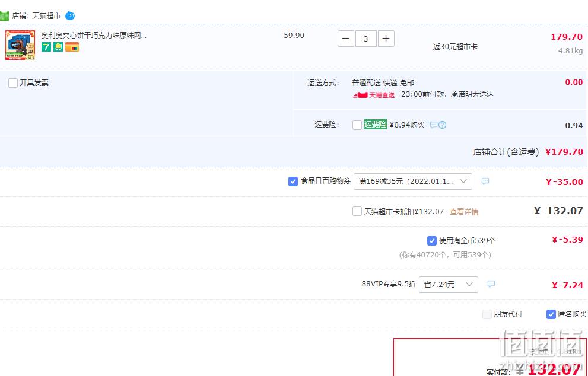Check the 天猫超市卡抵扣 checkbox

(x=357, y=211)
